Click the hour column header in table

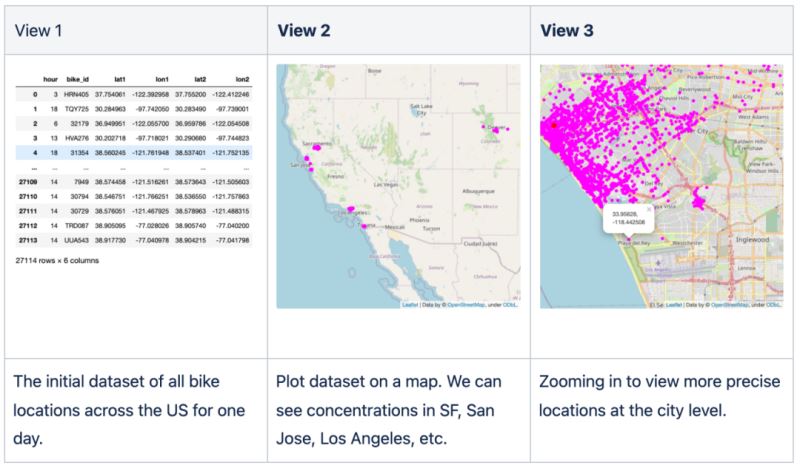point(49,76)
